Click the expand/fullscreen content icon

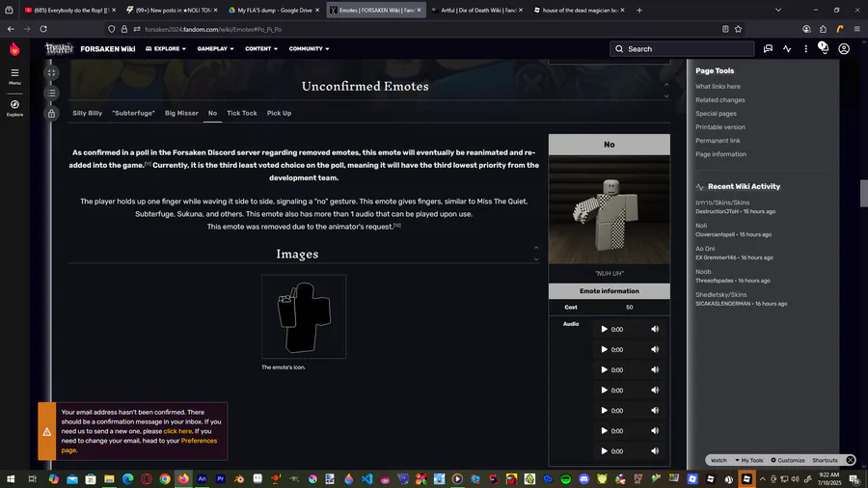click(51, 72)
